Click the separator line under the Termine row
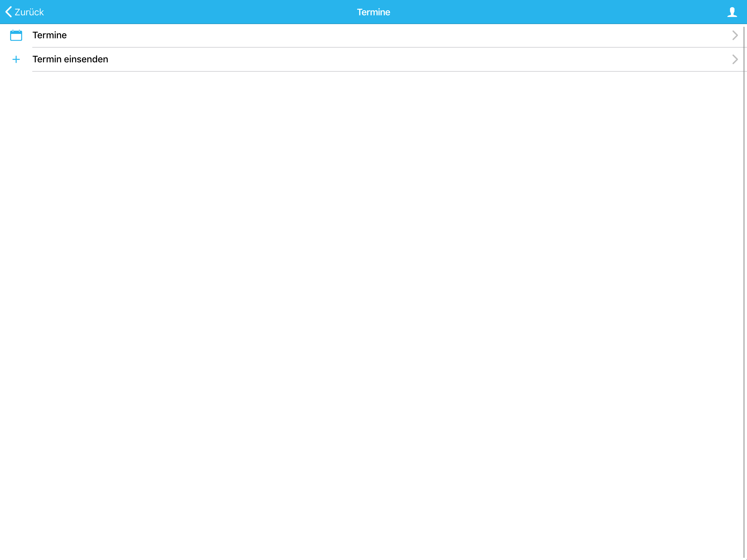Screen dimensions: 747x560 (388, 47)
